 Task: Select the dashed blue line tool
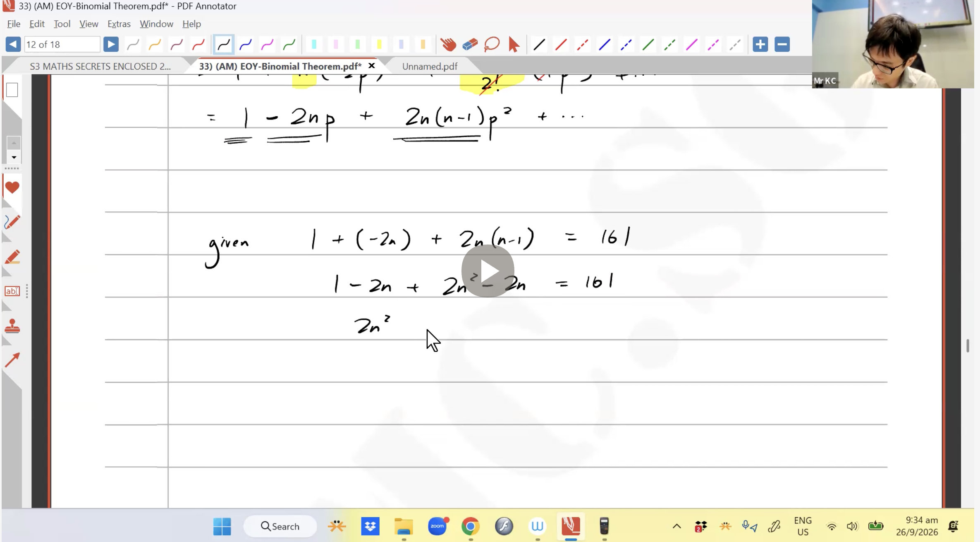coord(626,44)
